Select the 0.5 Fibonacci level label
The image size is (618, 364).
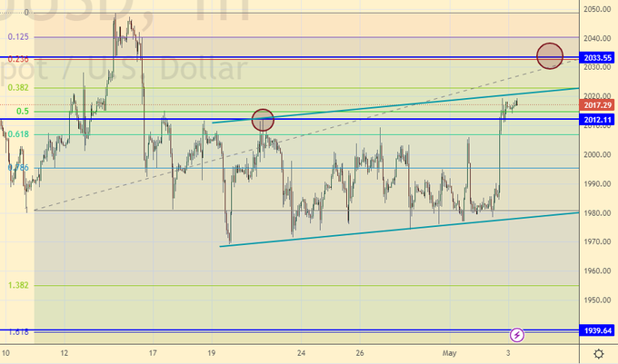click(x=22, y=111)
